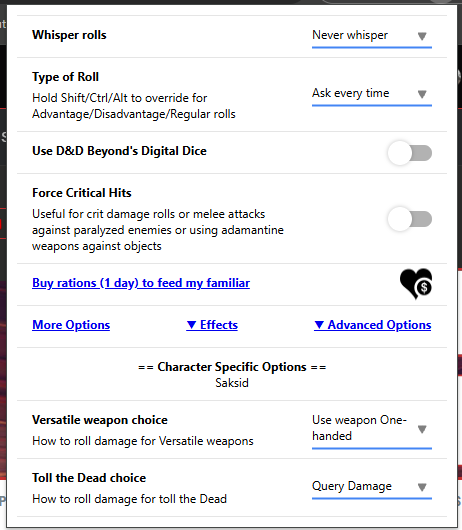Viewport: 462px width, 530px height.
Task: Click the Force Critical Hits label
Action: click(x=82, y=193)
